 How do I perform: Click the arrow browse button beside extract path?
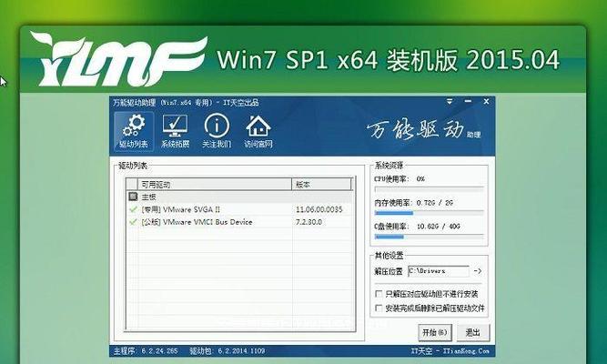[478, 271]
